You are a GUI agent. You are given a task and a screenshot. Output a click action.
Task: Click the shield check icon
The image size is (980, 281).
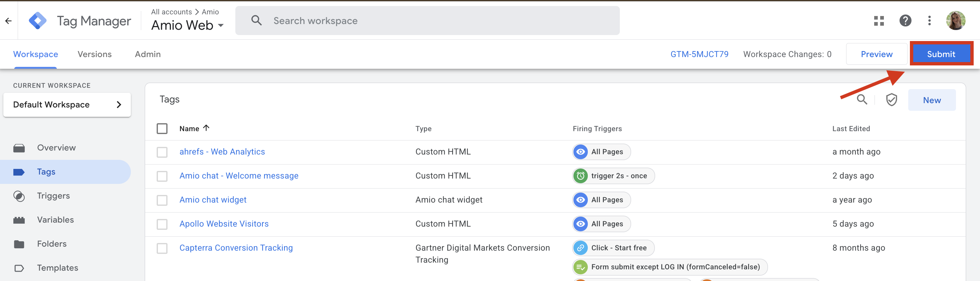click(891, 100)
